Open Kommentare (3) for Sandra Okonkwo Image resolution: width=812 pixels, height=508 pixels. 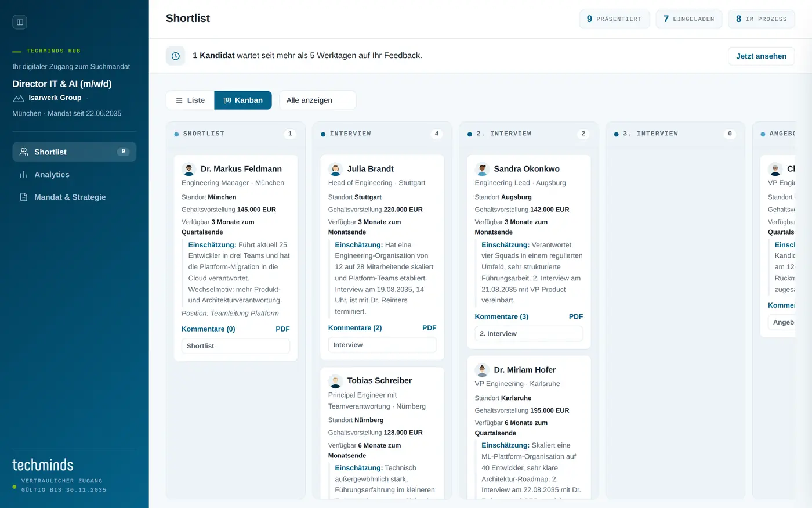(x=502, y=317)
